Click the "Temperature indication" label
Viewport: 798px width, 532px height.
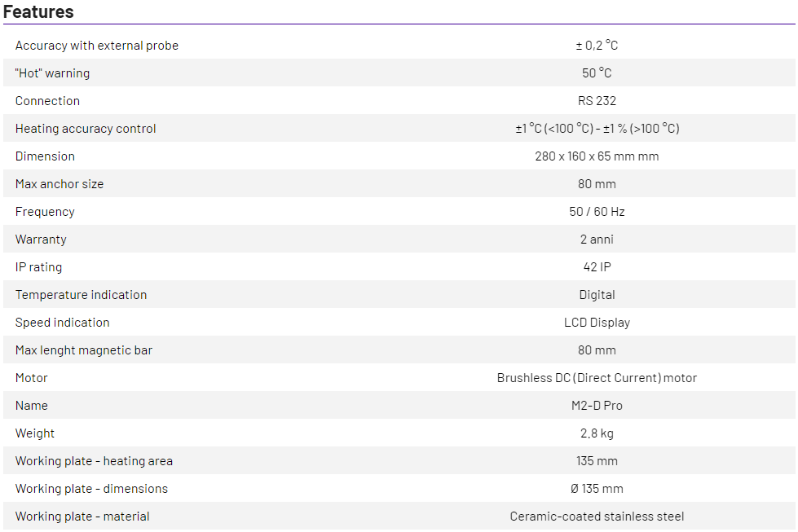pos(81,295)
